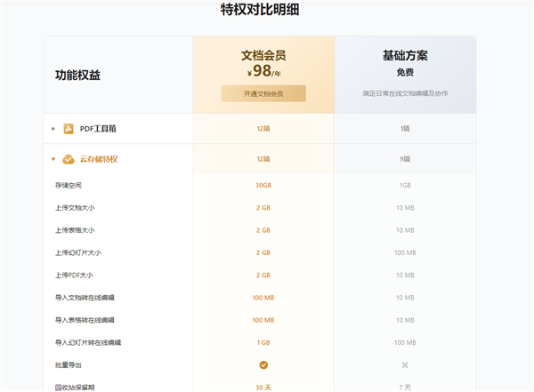Screen dimensions: 534x392
Task: Click 满足日常在线文档编辑及协作 description text
Action: pyautogui.click(x=405, y=93)
